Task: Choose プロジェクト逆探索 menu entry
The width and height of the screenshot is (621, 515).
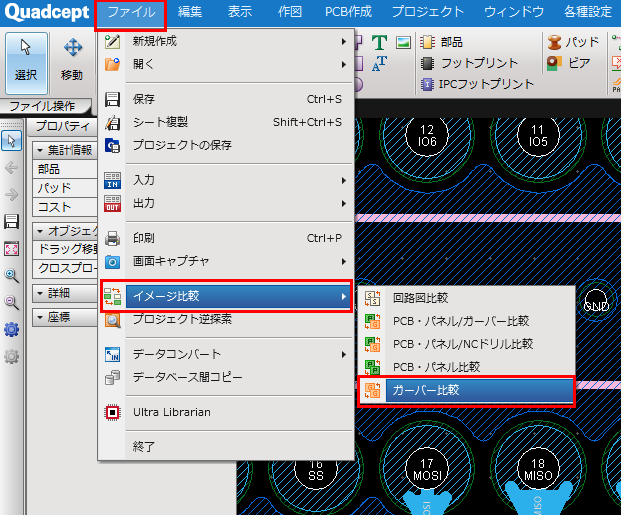Action: pos(226,319)
